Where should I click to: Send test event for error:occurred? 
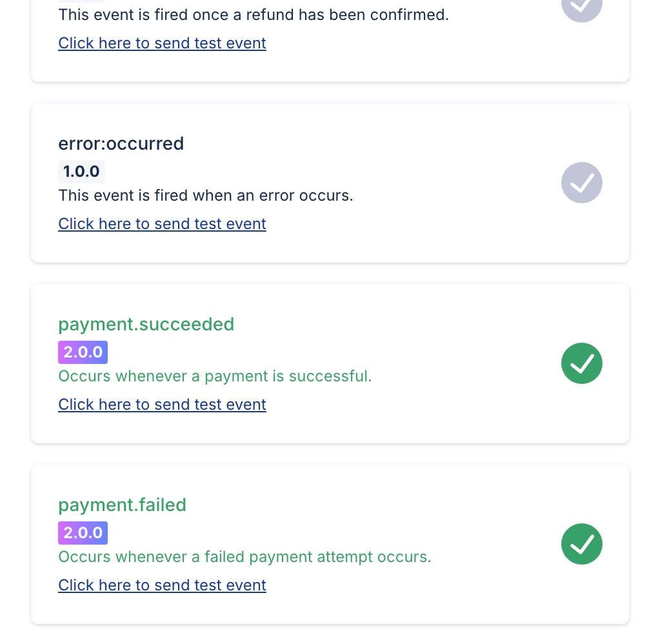[x=162, y=224]
